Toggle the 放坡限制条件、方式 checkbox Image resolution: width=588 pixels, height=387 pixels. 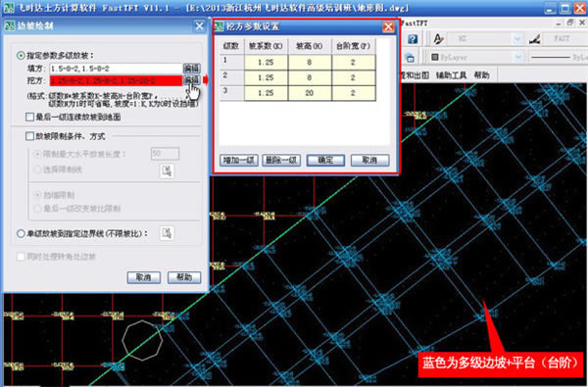click(30, 136)
